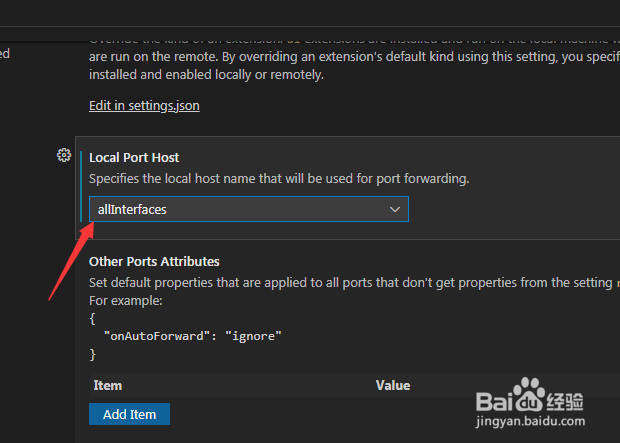The height and width of the screenshot is (443, 620).
Task: Click the red arrow annotation tip
Action: pos(91,227)
